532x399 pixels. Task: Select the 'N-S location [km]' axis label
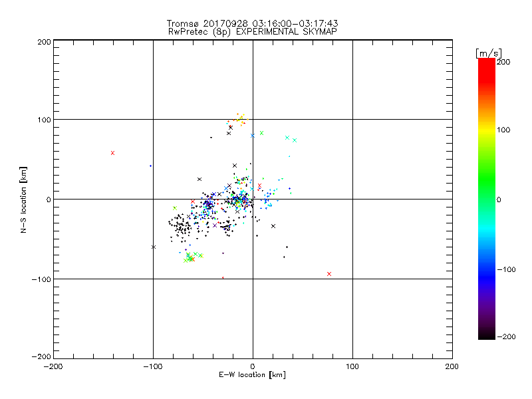23,199
